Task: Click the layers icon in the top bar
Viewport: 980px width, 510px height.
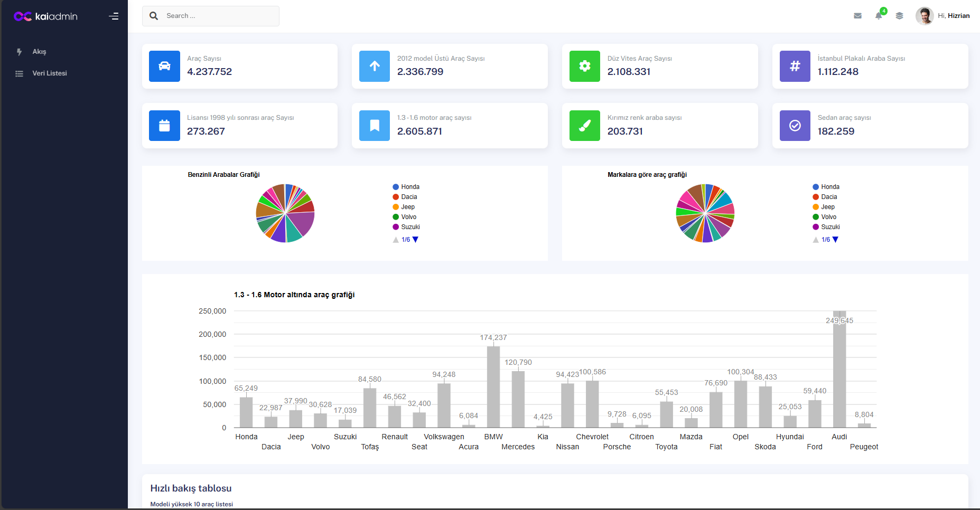Action: click(x=900, y=16)
